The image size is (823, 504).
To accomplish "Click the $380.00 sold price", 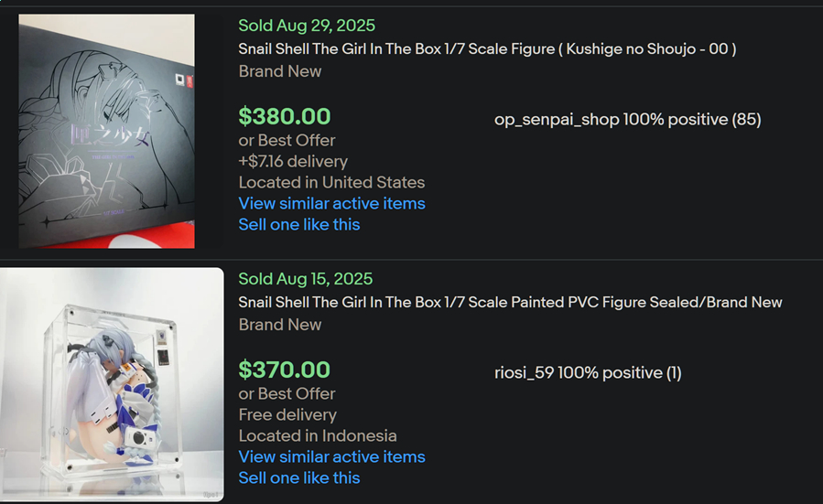I will point(285,116).
